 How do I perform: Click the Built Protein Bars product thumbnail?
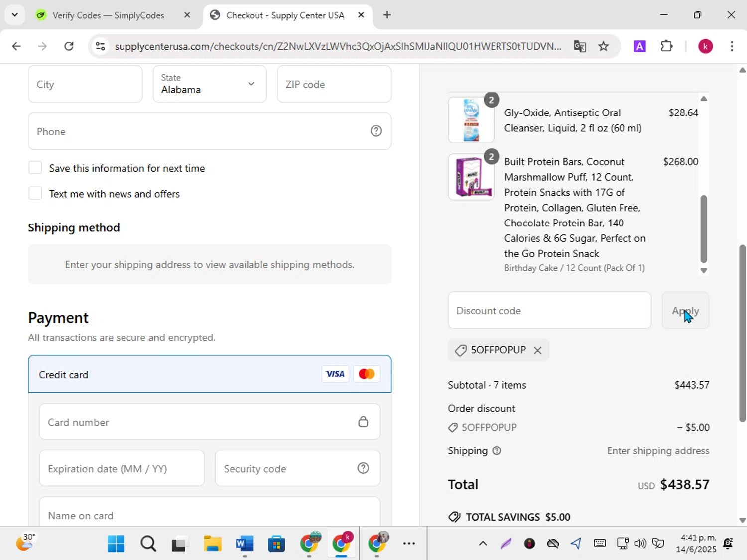471,177
